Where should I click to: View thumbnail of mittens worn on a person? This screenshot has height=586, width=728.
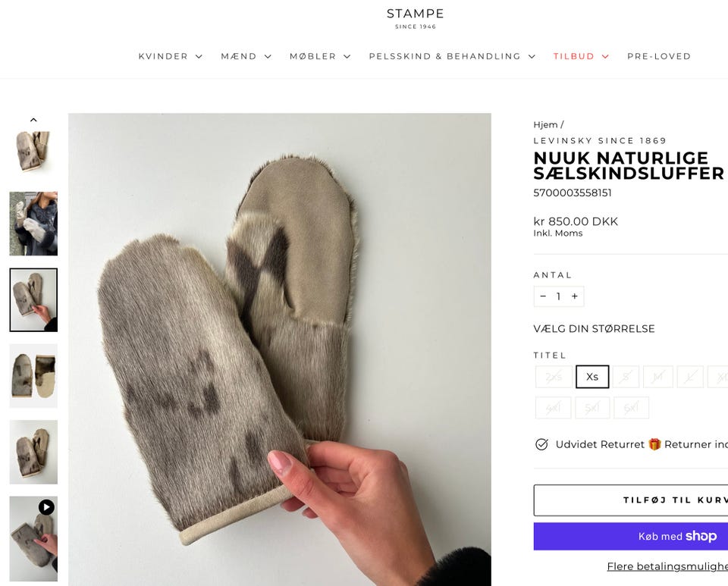(x=33, y=224)
